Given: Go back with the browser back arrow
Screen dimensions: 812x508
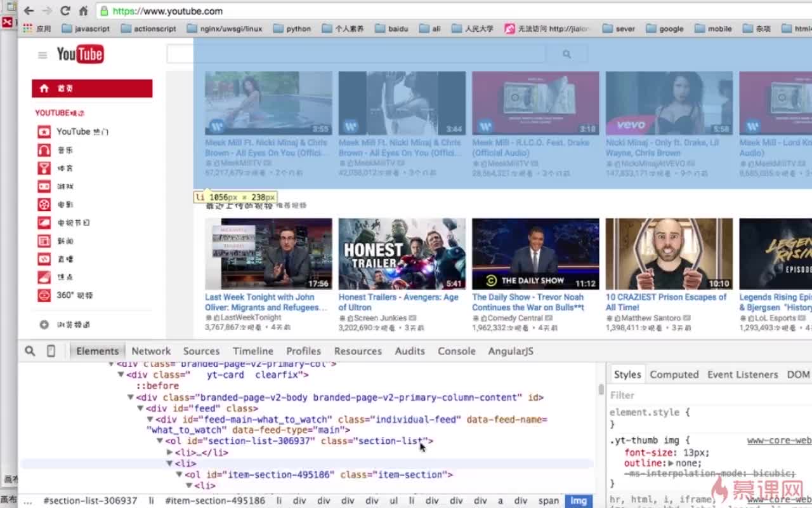Looking at the screenshot, I should click(x=29, y=11).
